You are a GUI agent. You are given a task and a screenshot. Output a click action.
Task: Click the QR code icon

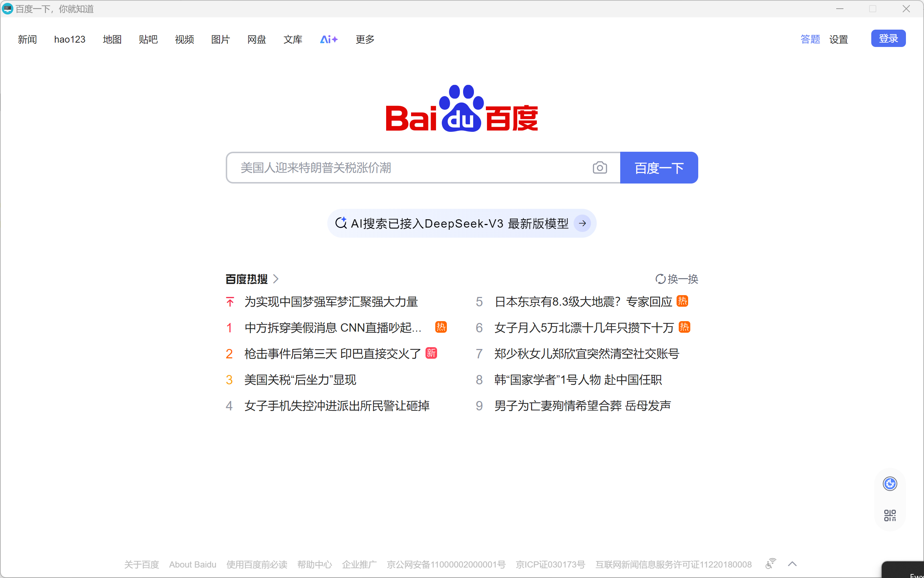click(x=890, y=515)
